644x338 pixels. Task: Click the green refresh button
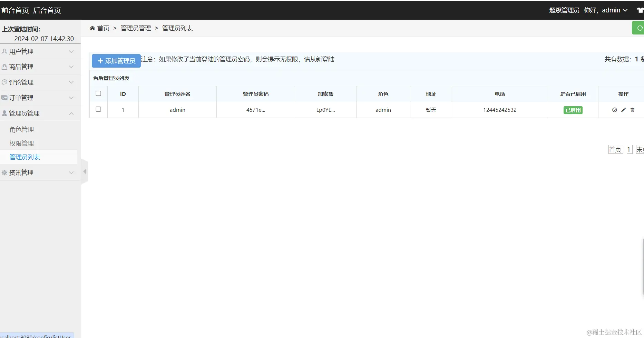(x=638, y=28)
